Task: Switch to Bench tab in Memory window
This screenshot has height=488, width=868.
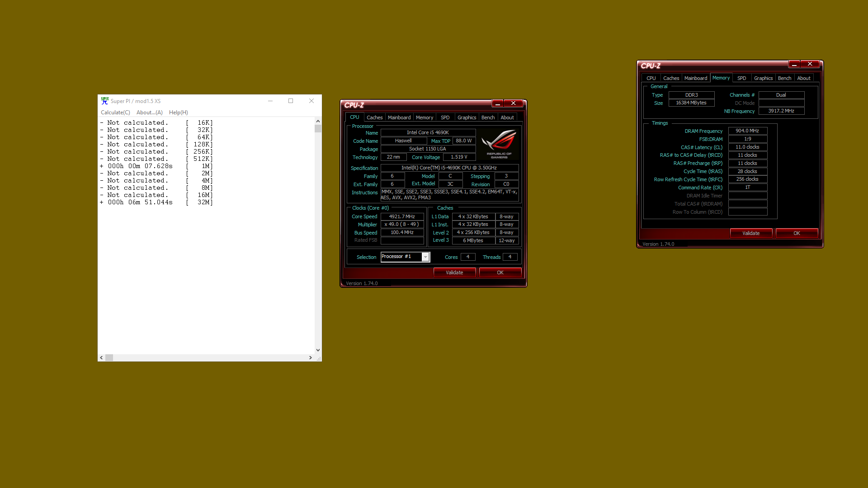Action: (x=785, y=78)
